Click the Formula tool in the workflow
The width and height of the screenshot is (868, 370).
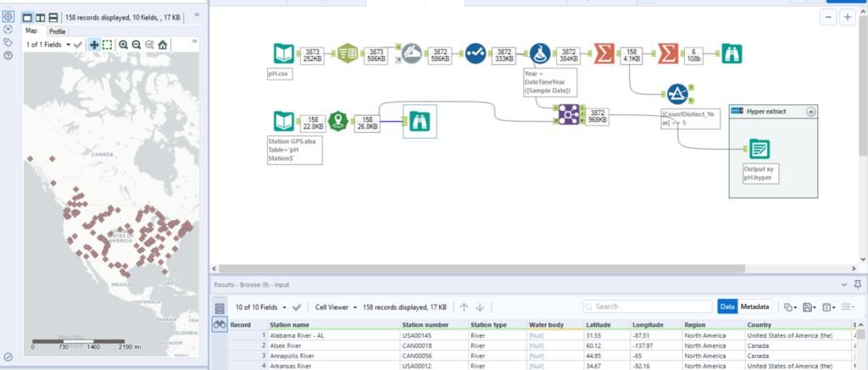pos(540,54)
